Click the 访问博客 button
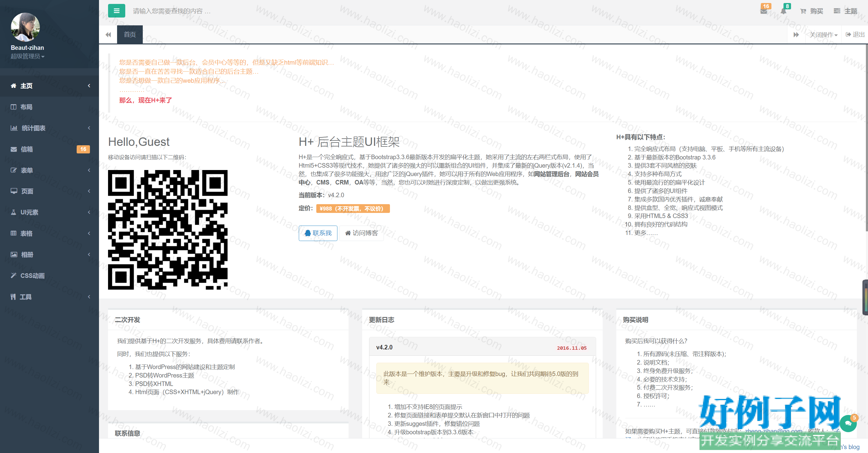Screen dimensions: 868x453 [362, 233]
